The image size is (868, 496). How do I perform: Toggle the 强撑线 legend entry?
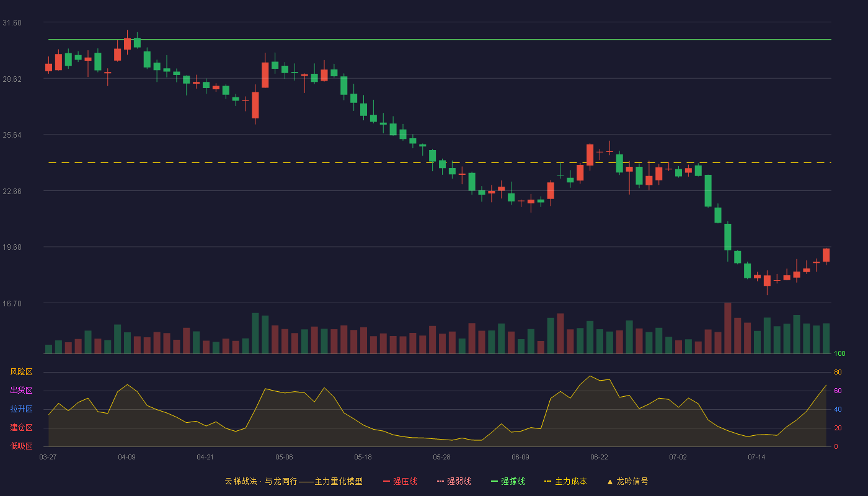(508, 481)
